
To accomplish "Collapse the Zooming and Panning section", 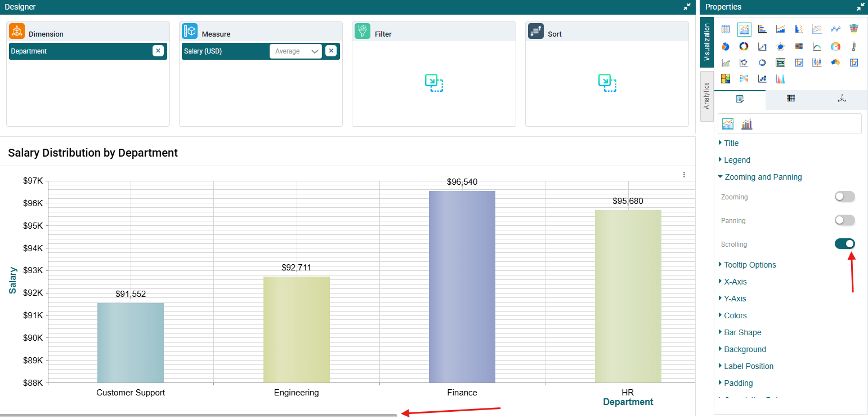I will [x=763, y=177].
